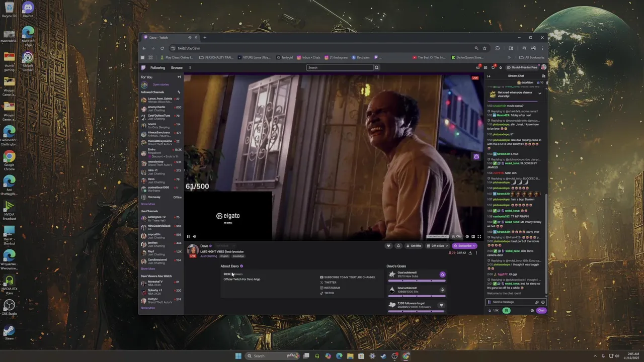Click the Get Bits diamond icon in top nav
The image size is (644, 362).
[x=501, y=67]
